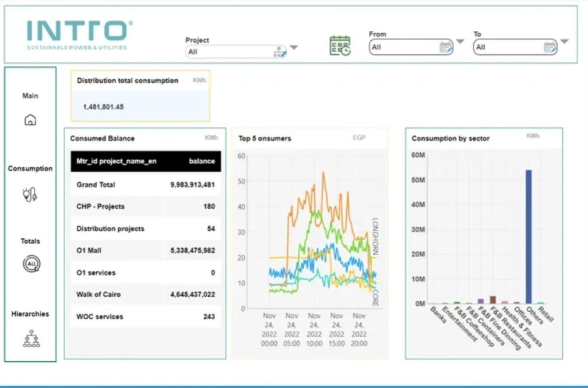Click the INTTO logo
This screenshot has width=588, height=388.
point(79,34)
